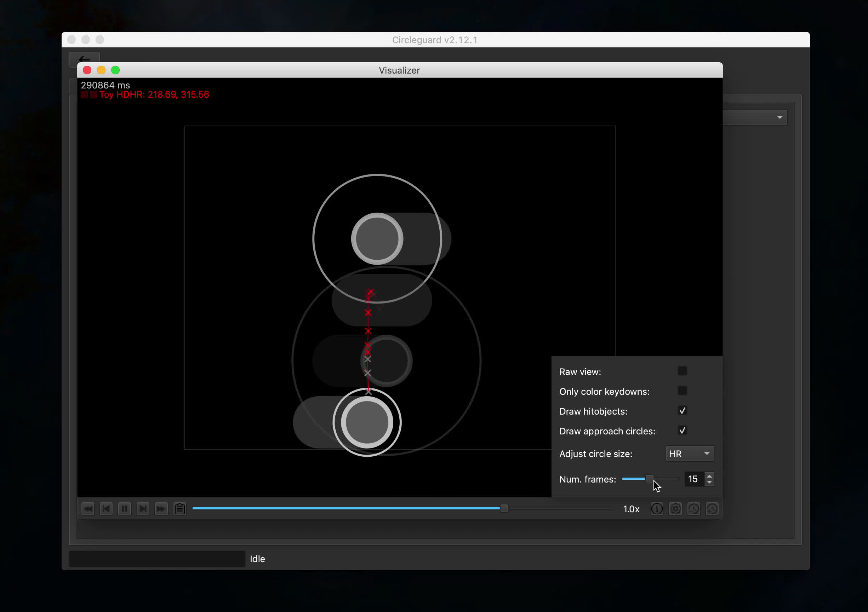Click the Toy HDHR player label

coord(154,94)
